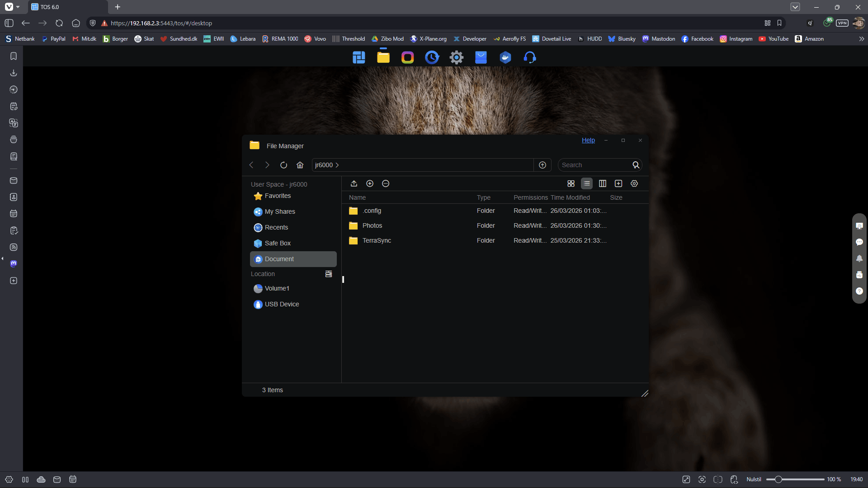Viewport: 868px width, 488px height.
Task: Switch file listing to grid view
Action: click(571, 183)
